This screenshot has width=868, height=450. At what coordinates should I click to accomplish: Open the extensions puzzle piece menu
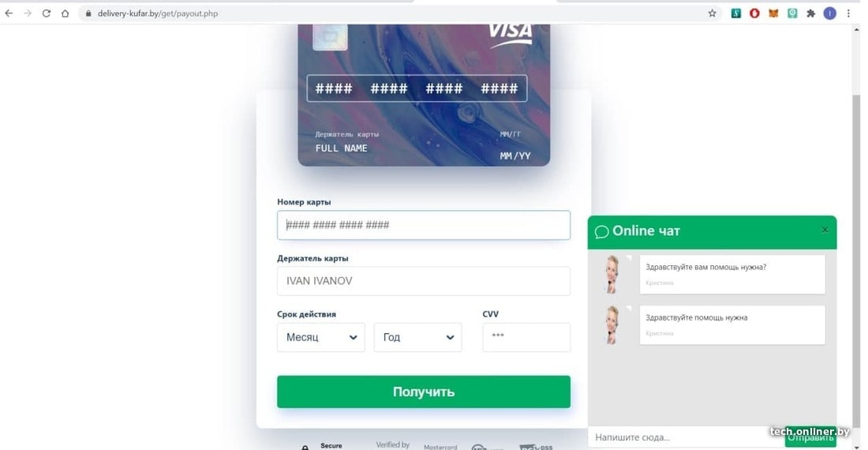click(811, 13)
